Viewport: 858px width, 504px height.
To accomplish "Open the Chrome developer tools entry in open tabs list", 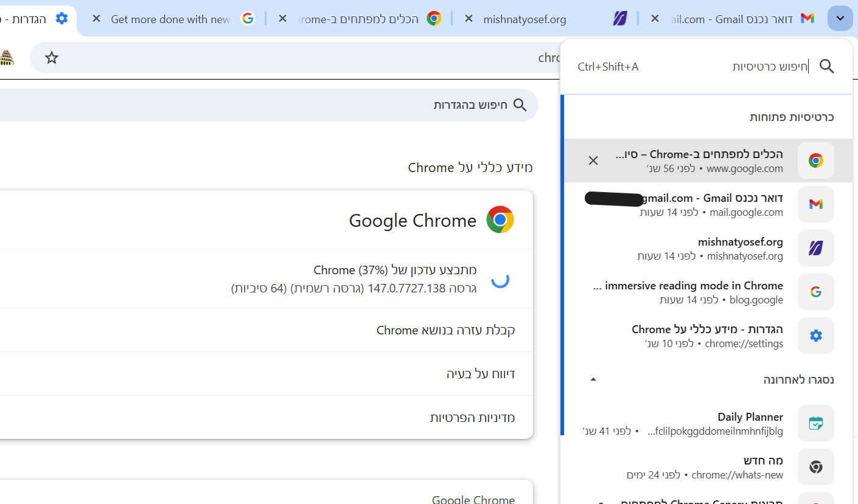I will click(x=708, y=161).
